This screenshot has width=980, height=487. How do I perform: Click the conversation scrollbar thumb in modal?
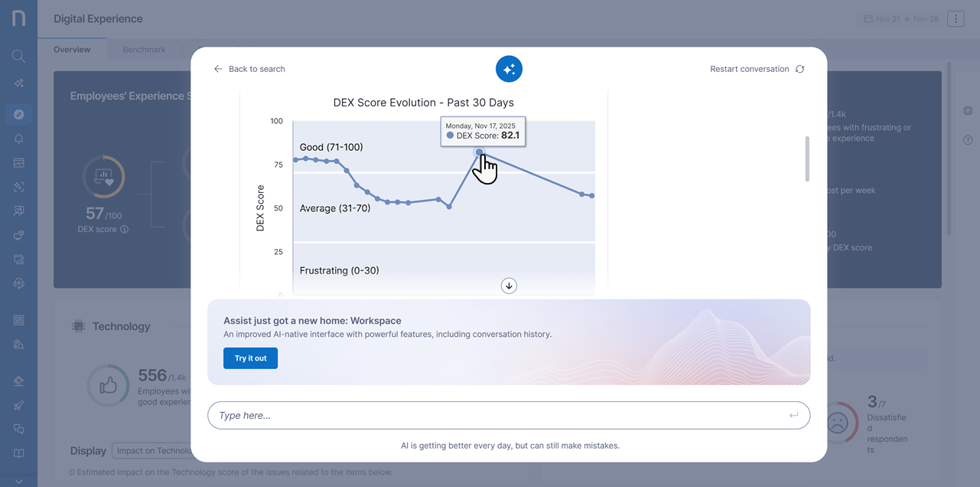click(x=807, y=159)
